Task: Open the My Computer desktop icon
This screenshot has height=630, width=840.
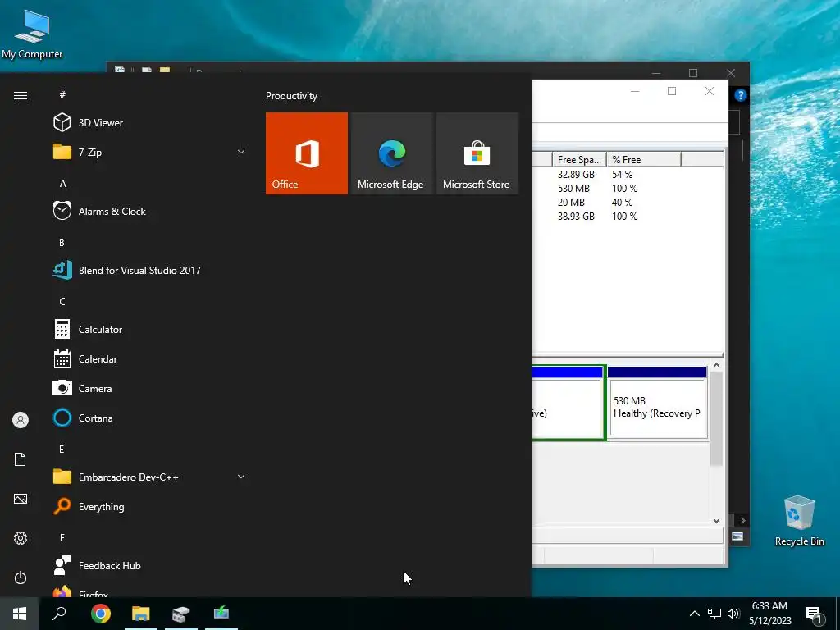Action: [32, 33]
